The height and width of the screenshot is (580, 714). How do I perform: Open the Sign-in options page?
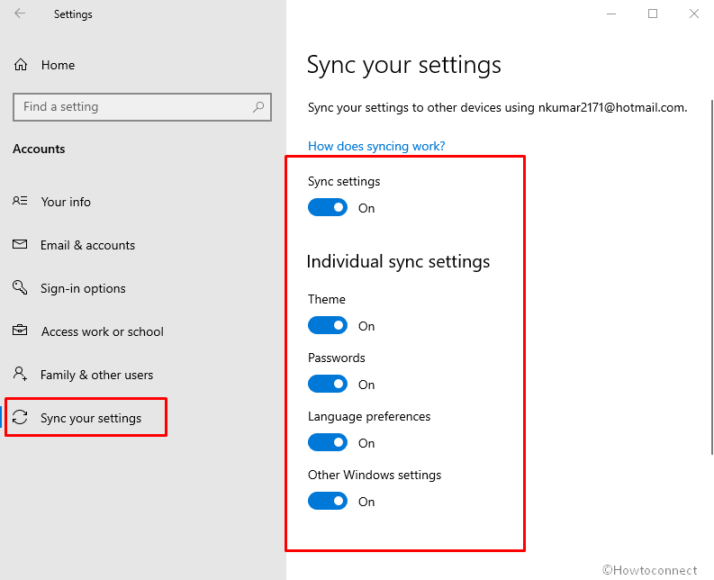pyautogui.click(x=83, y=289)
